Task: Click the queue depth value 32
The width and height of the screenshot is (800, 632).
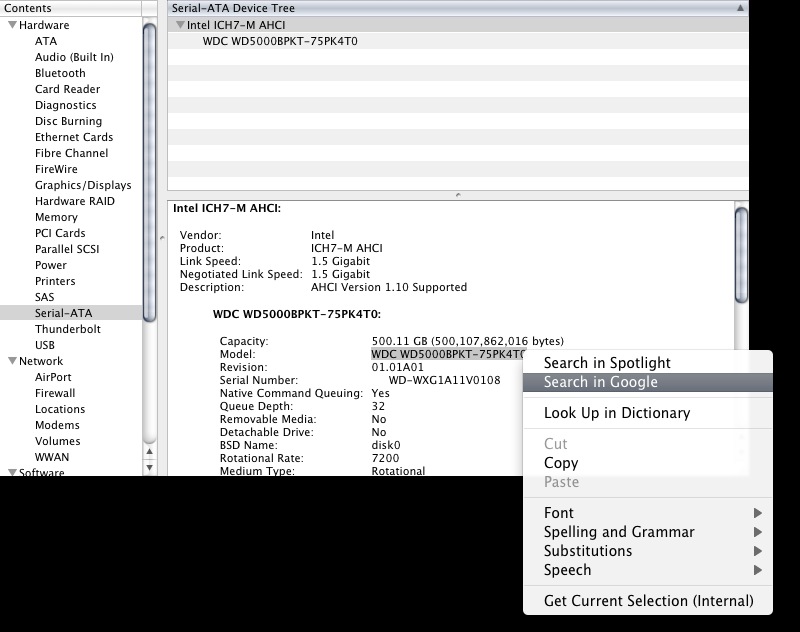Action: (378, 406)
